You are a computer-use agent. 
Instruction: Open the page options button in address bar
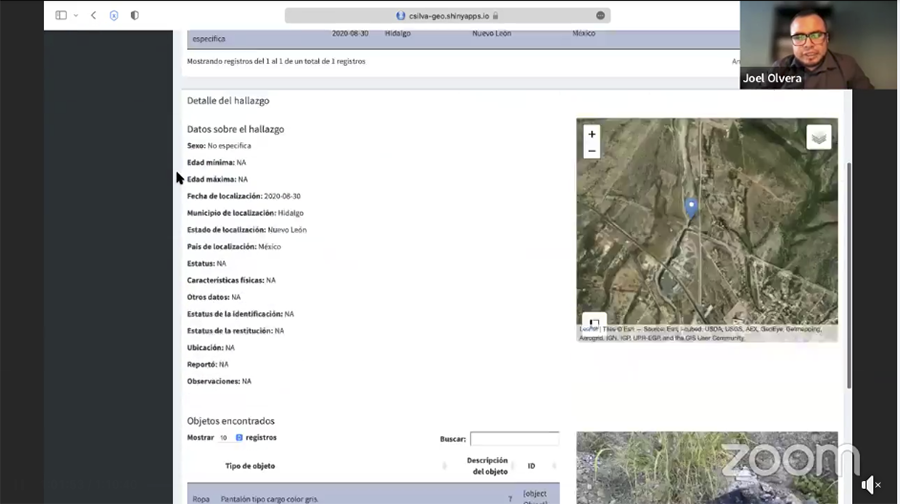(x=600, y=15)
